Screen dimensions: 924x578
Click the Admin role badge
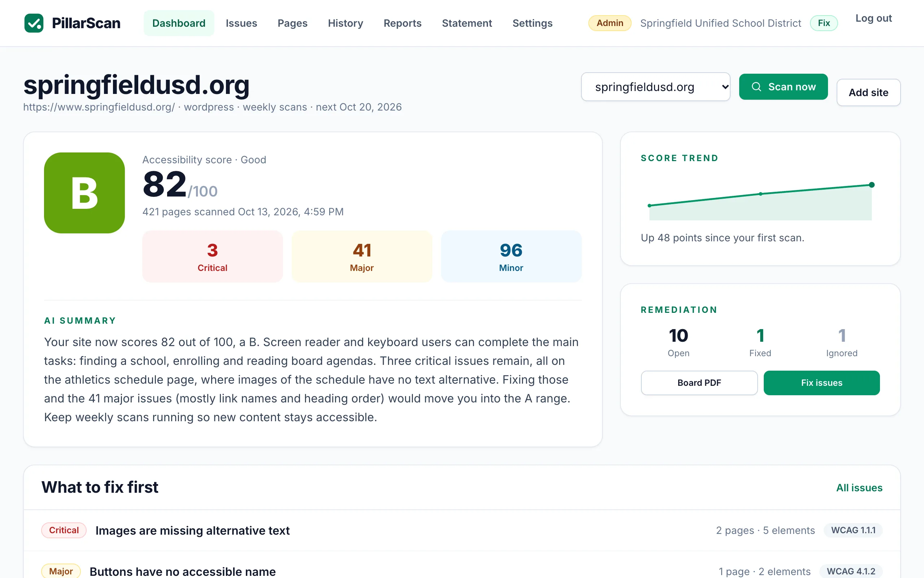pos(610,23)
